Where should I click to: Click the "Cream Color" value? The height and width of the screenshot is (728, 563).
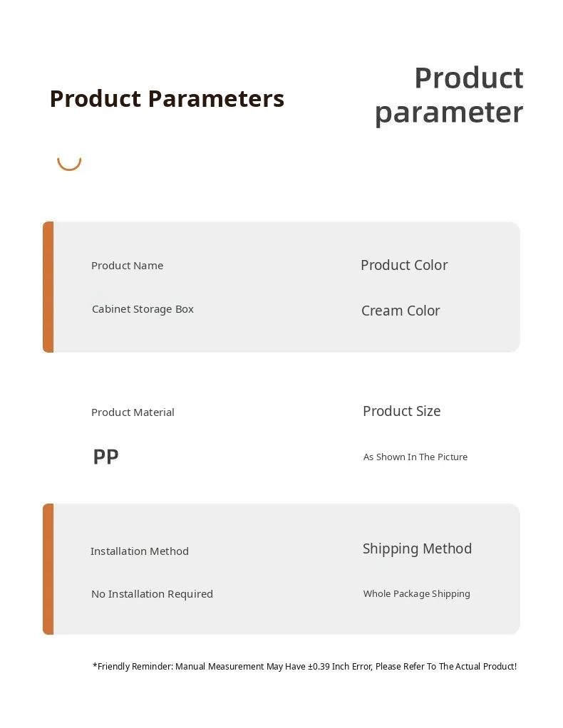coord(401,311)
